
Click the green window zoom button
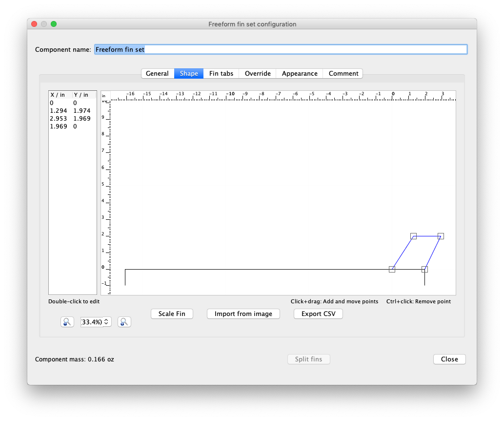[x=54, y=24]
